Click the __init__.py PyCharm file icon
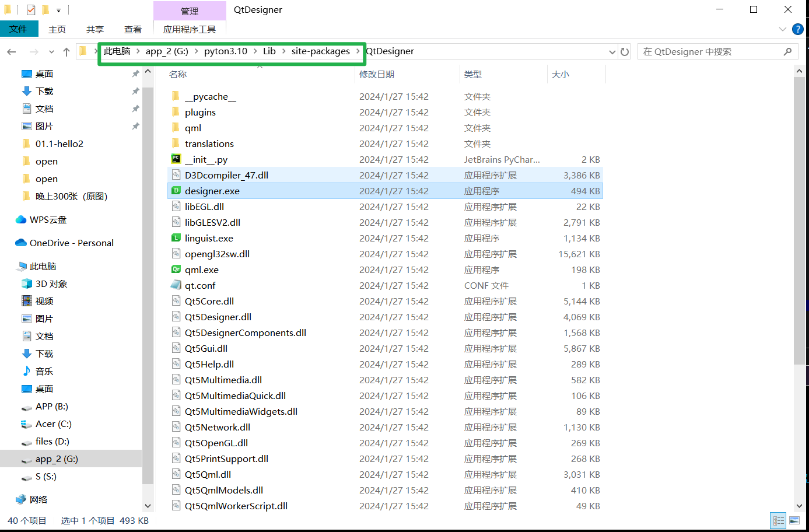 click(x=176, y=159)
